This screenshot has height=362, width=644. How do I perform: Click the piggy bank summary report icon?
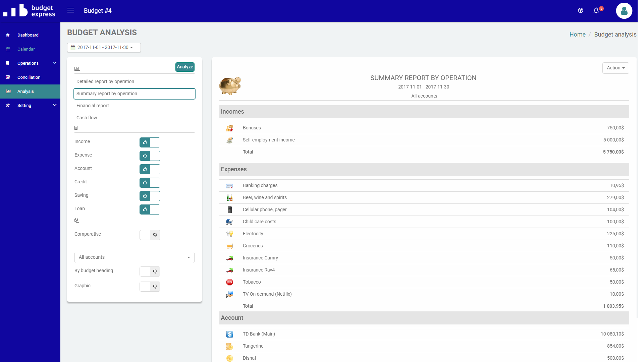pyautogui.click(x=230, y=86)
